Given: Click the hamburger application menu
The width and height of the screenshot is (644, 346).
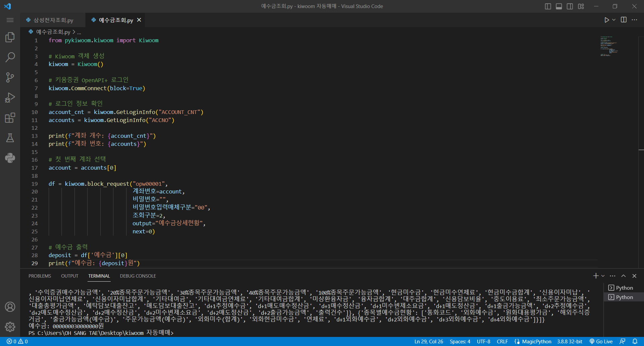Looking at the screenshot, I should [x=10, y=20].
